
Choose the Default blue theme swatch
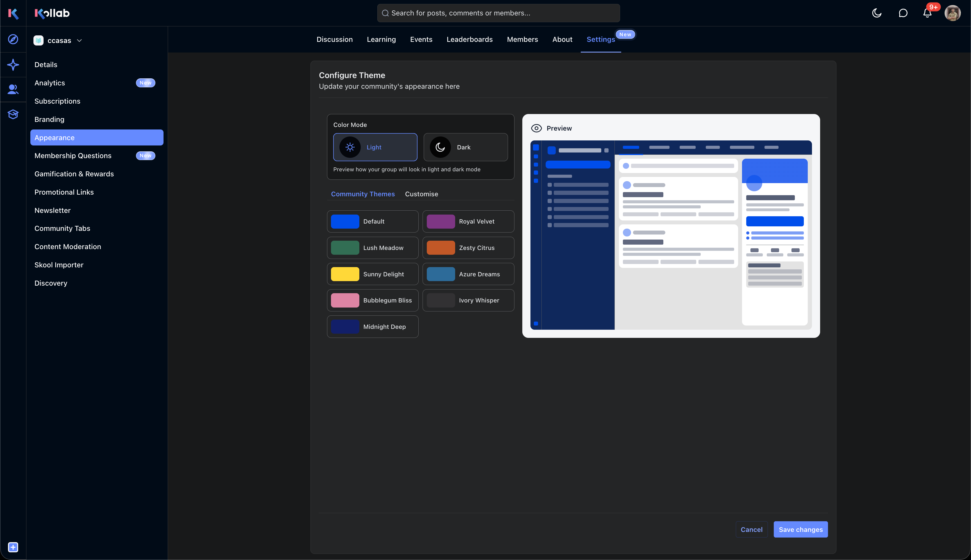(x=372, y=221)
